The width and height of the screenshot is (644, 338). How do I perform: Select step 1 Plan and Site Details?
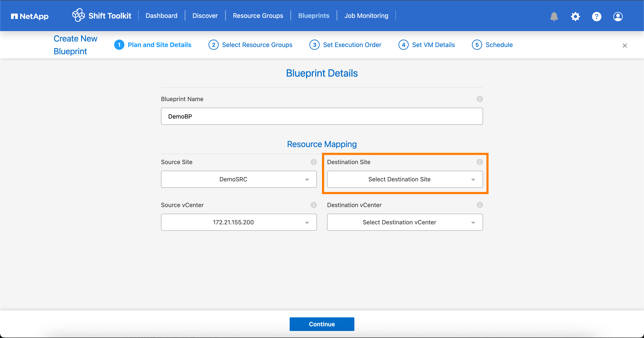click(153, 45)
